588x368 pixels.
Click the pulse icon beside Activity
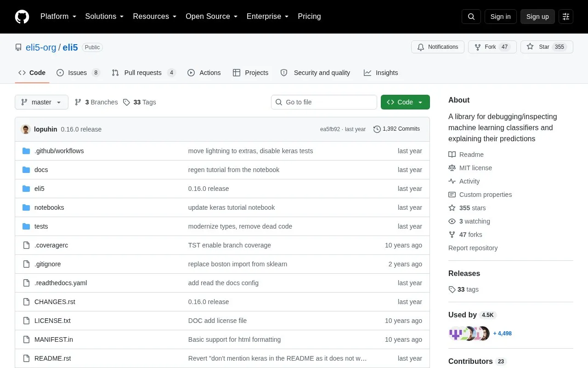pyautogui.click(x=452, y=181)
